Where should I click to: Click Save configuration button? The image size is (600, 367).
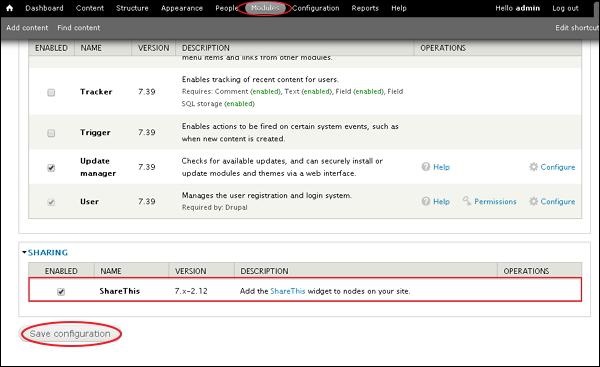(70, 334)
